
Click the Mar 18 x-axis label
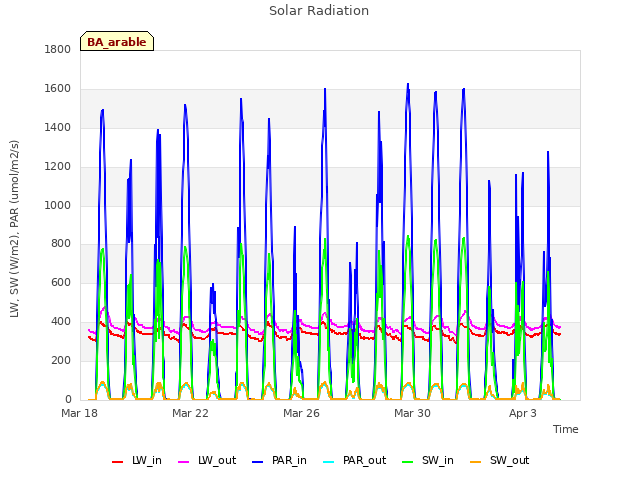click(x=80, y=413)
